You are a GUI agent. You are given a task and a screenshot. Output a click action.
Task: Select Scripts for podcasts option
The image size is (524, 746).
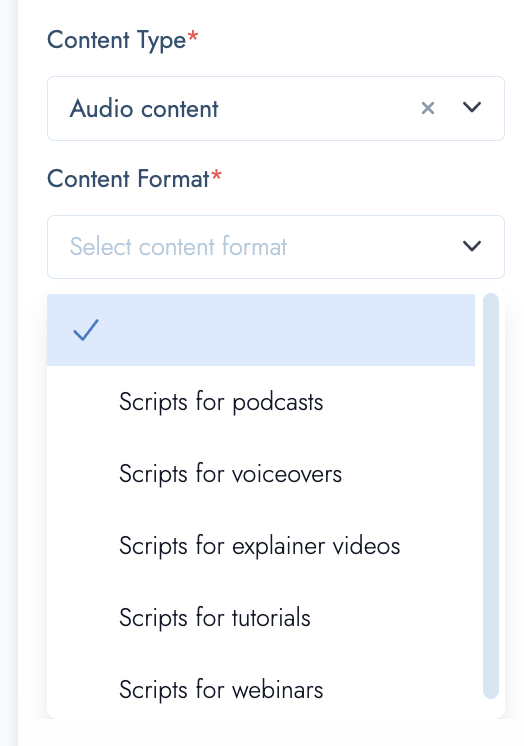coord(261,402)
